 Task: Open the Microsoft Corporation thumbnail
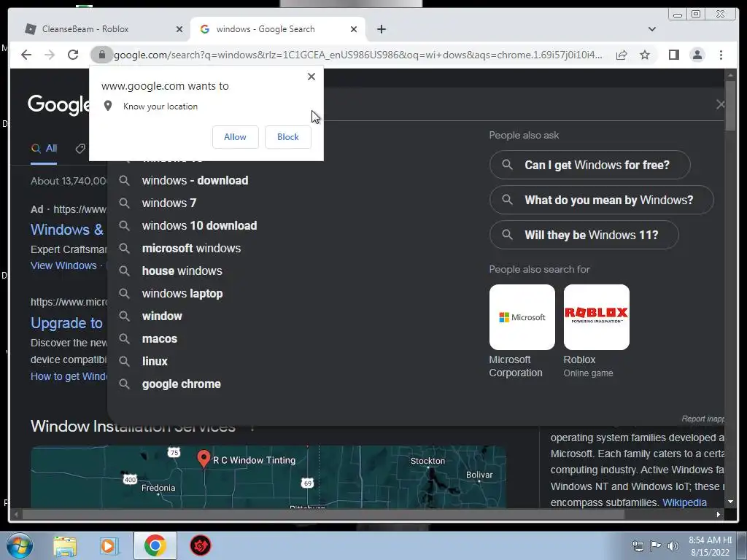coord(522,317)
